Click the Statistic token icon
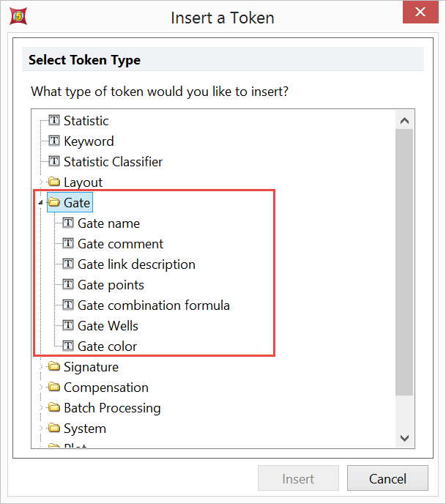The height and width of the screenshot is (504, 446). (x=54, y=120)
